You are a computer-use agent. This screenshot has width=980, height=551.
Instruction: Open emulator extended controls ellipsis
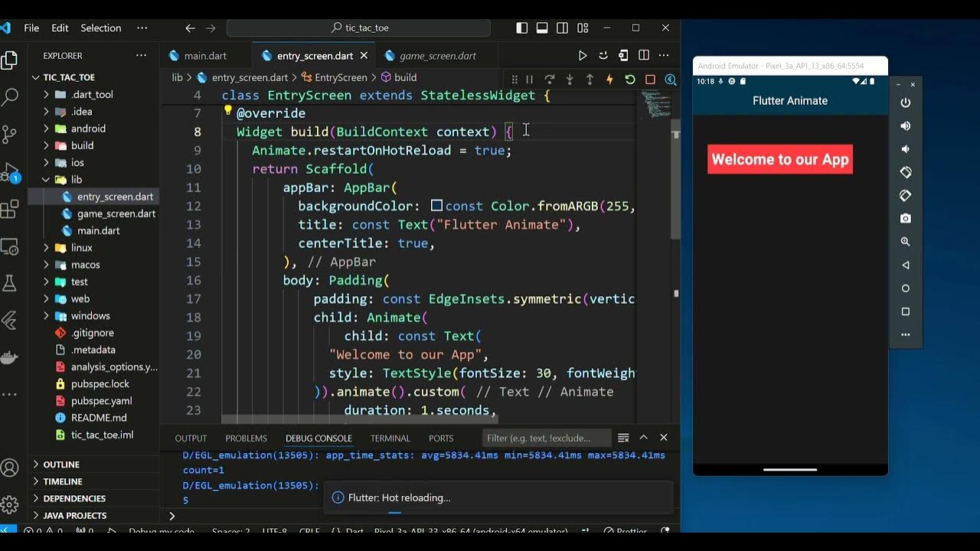coord(906,334)
